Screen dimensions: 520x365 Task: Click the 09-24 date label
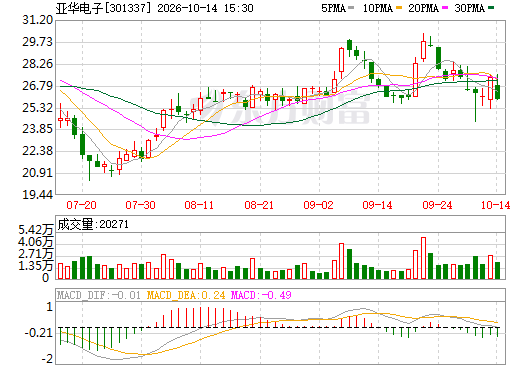[437, 205]
